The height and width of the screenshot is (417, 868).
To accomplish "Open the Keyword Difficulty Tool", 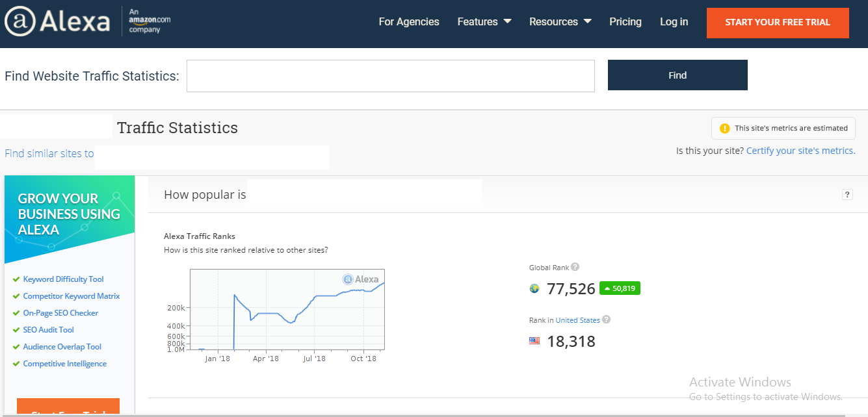I will (63, 279).
